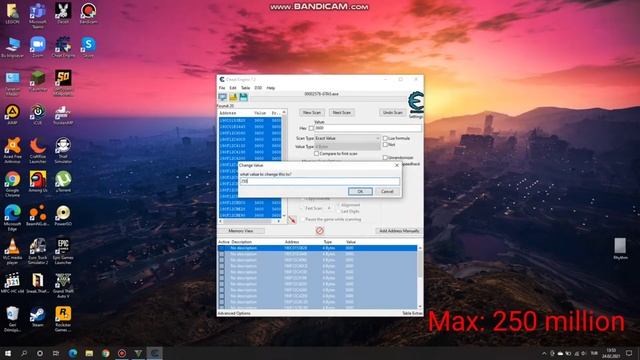Image resolution: width=640 pixels, height=360 pixels.
Task: Open the Scan Type dropdown
Action: [347, 138]
